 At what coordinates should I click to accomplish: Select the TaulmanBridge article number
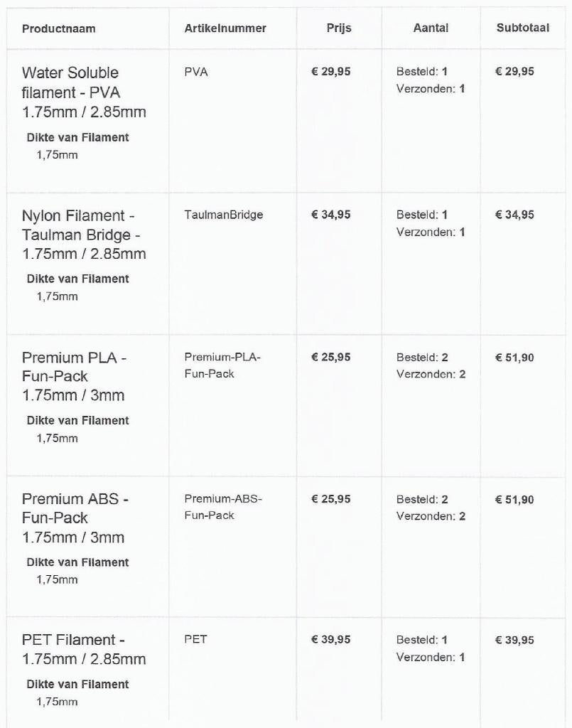tap(224, 215)
